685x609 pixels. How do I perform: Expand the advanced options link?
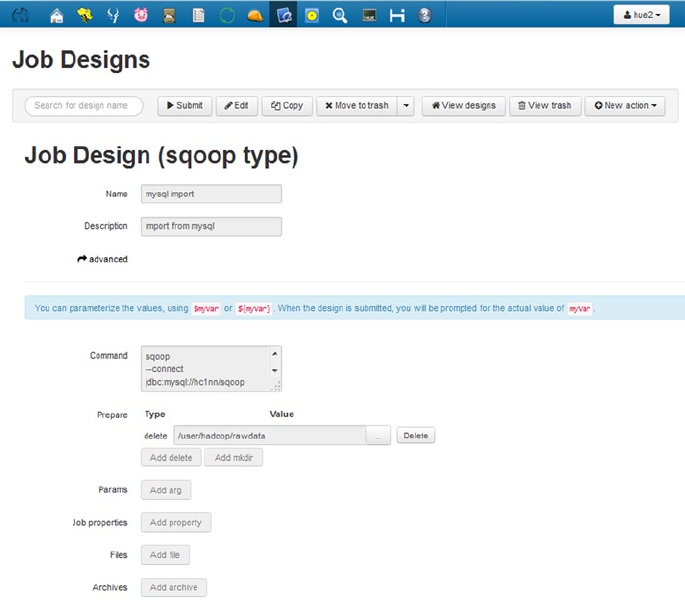(103, 259)
